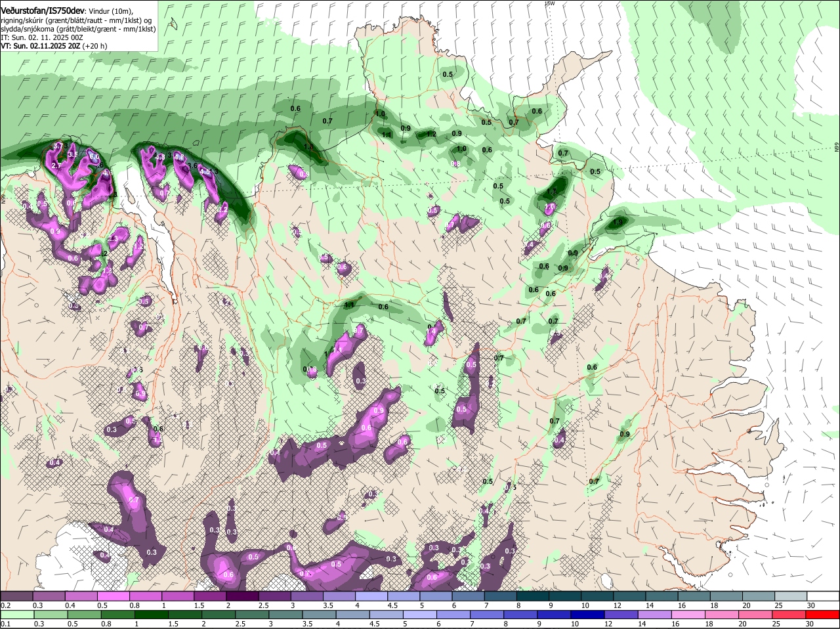Pick the pink rain swatch between 18 and 20
Image resolution: width=840 pixels, height=629 pixels.
[722, 615]
